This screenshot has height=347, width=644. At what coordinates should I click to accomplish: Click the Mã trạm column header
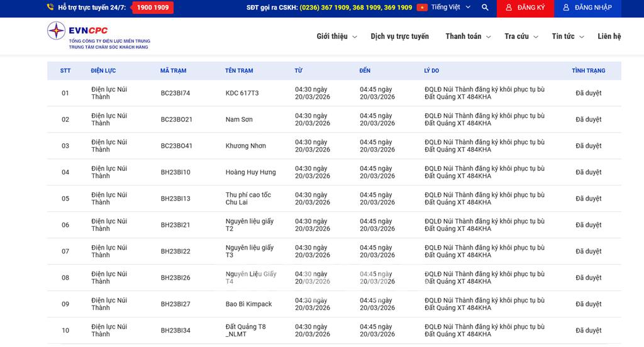173,70
